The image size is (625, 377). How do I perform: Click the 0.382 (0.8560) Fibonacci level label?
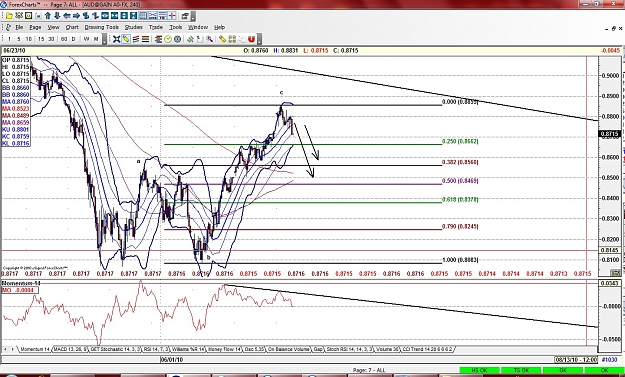pyautogui.click(x=460, y=163)
